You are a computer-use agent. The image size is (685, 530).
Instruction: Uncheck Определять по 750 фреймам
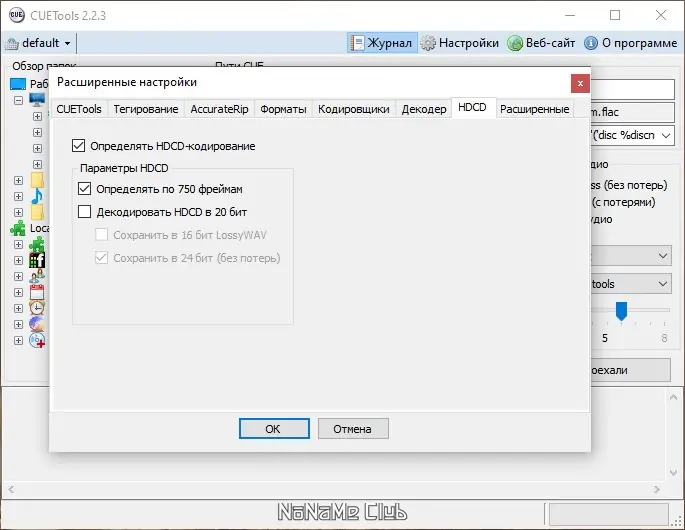(84, 189)
